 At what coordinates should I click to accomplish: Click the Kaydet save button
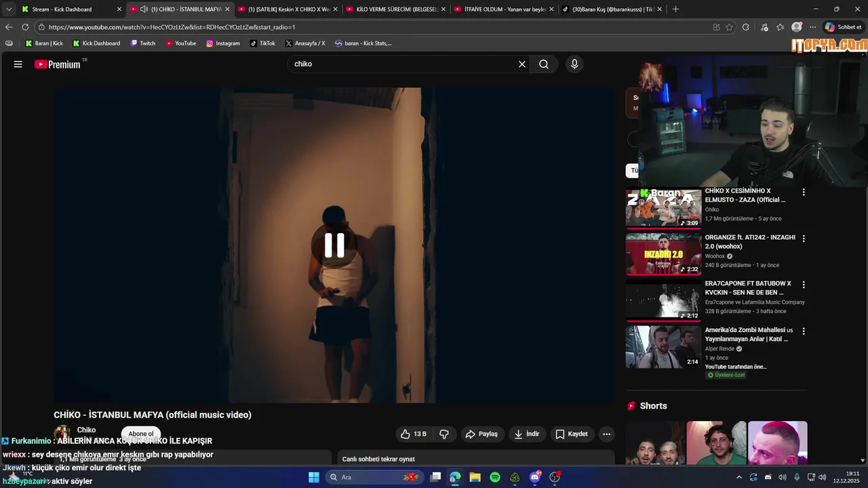coord(572,434)
